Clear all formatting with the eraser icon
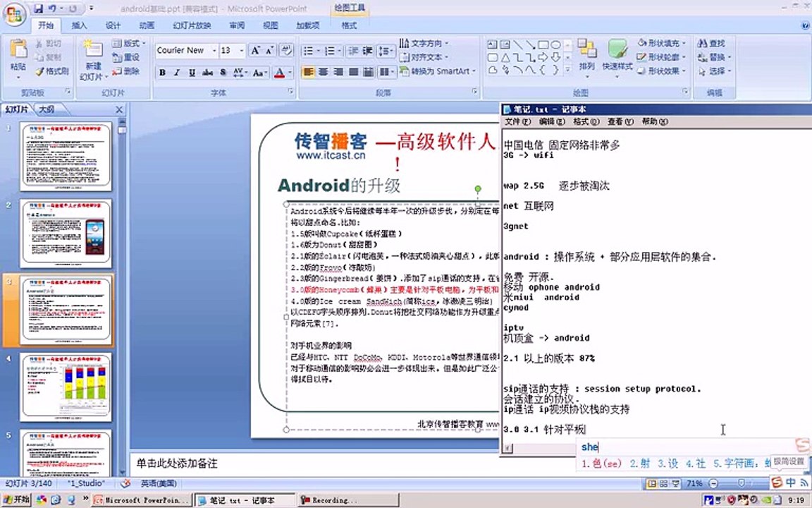 [286, 50]
